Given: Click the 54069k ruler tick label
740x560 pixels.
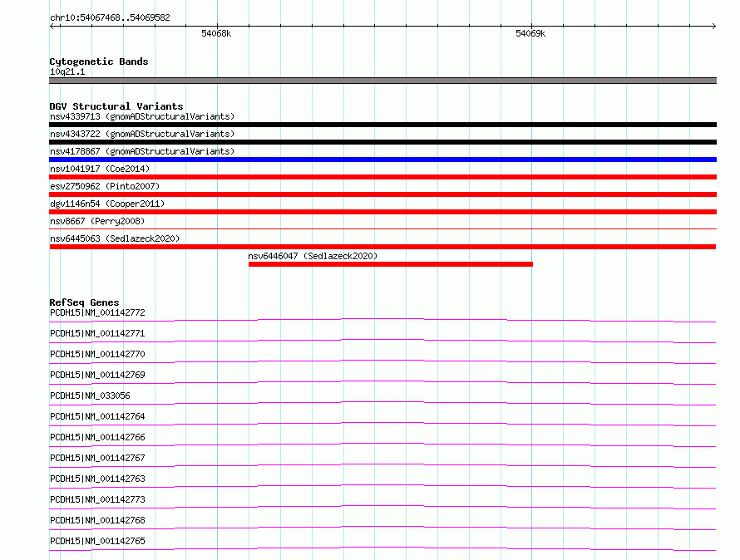Looking at the screenshot, I should tap(530, 33).
